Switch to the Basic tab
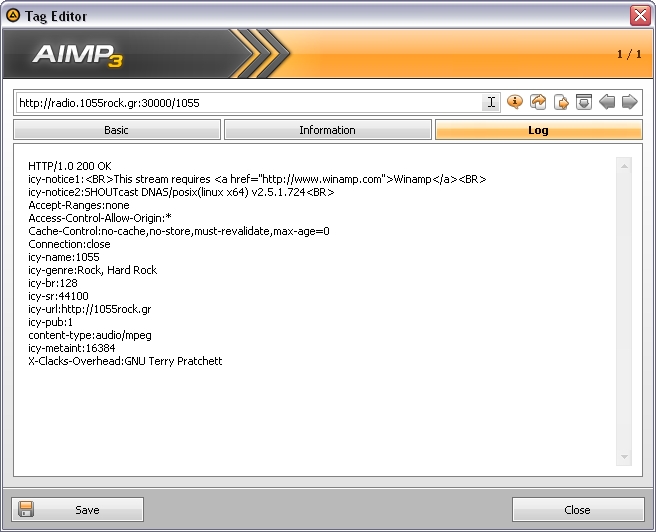Screen dimensions: 656x532 [x=117, y=130]
